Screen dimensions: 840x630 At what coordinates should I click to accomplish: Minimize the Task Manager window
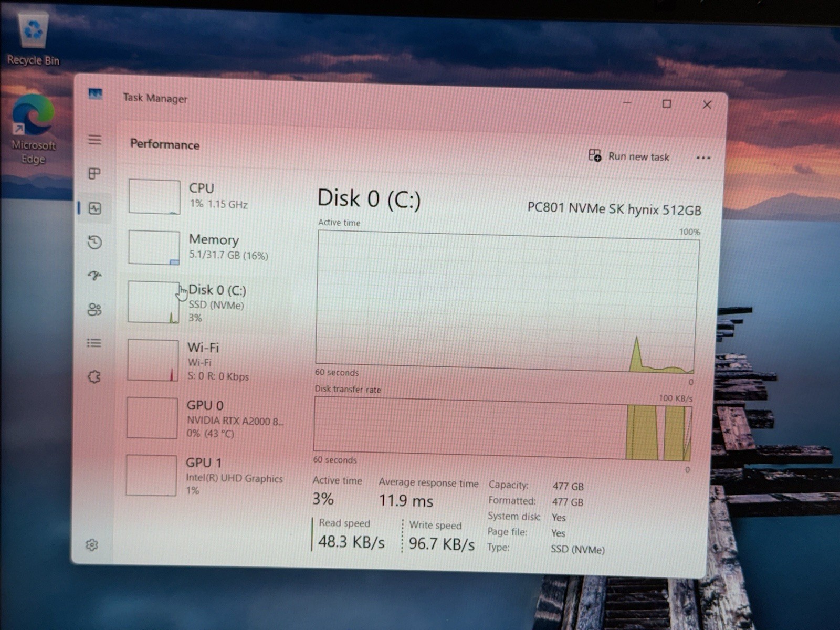coord(627,102)
